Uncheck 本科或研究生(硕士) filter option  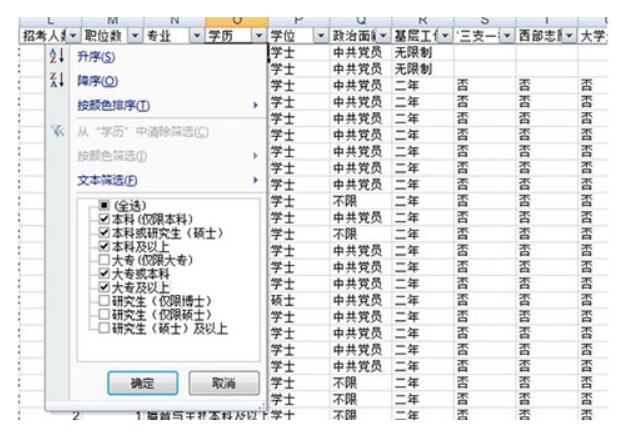[x=104, y=232]
